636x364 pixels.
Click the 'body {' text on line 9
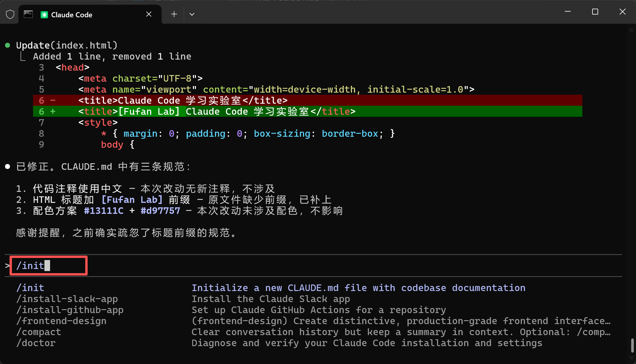pos(118,144)
